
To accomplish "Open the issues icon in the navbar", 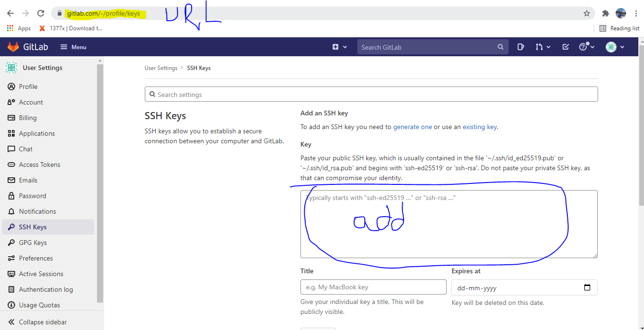I will pyautogui.click(x=520, y=47).
